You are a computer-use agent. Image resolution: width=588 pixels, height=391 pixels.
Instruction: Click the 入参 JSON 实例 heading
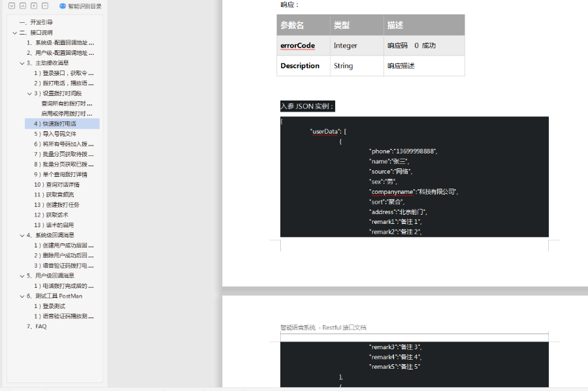pyautogui.click(x=308, y=106)
